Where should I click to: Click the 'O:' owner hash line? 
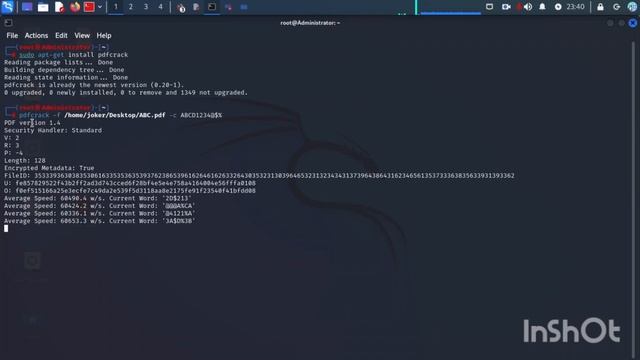pyautogui.click(x=130, y=191)
